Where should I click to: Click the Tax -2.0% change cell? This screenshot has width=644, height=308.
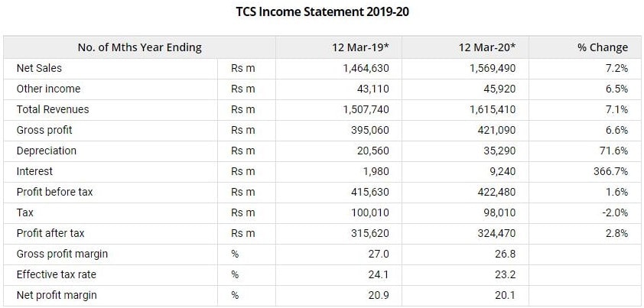(615, 212)
